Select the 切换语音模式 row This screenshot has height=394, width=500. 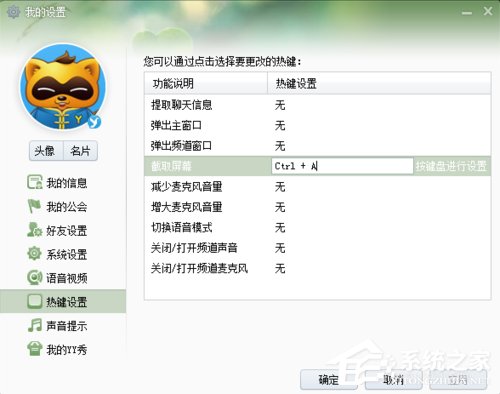317,227
